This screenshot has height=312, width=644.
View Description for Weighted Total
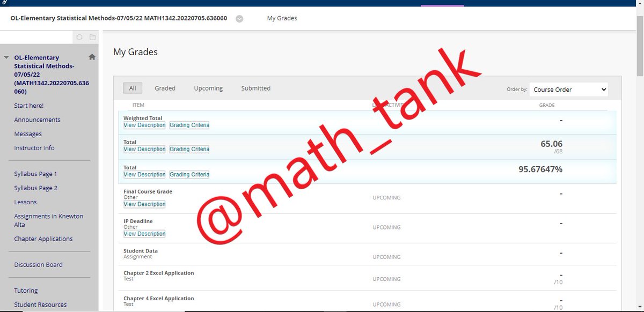144,125
